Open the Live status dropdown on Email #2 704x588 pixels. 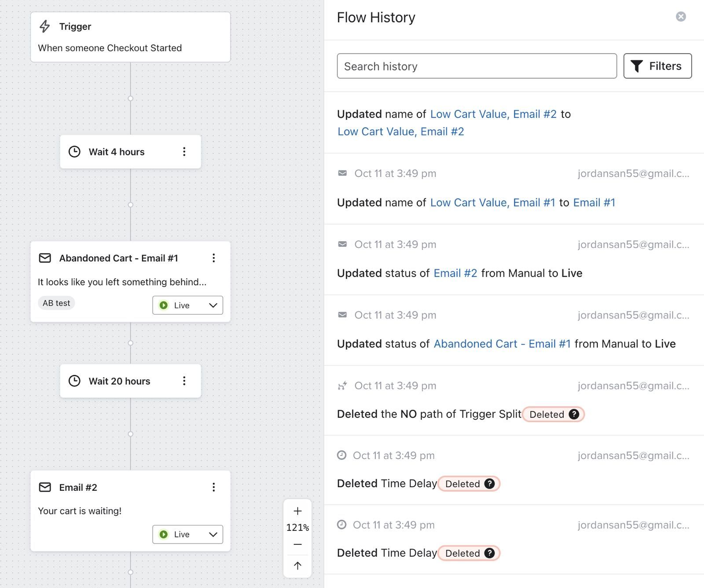click(x=187, y=534)
